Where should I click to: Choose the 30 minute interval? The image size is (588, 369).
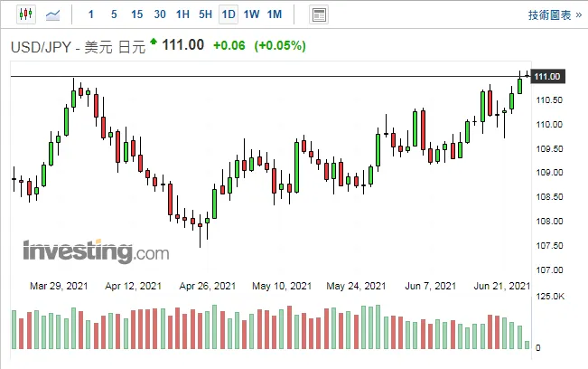click(x=160, y=14)
